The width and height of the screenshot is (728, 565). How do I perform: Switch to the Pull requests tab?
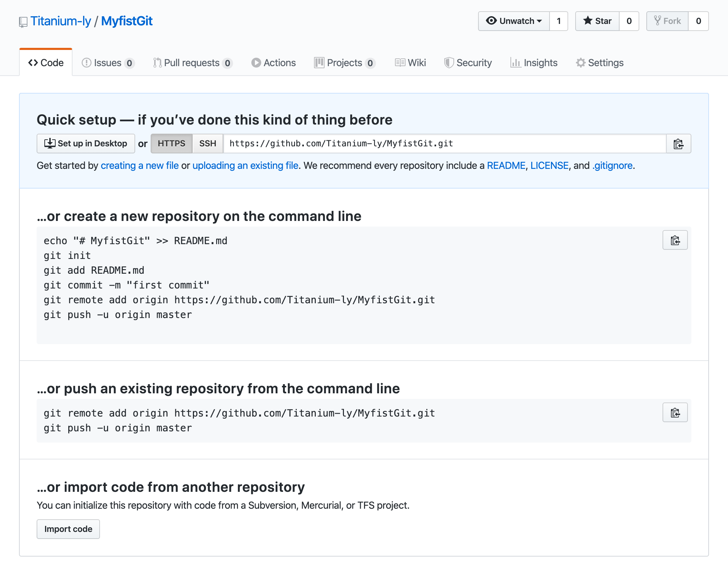193,63
